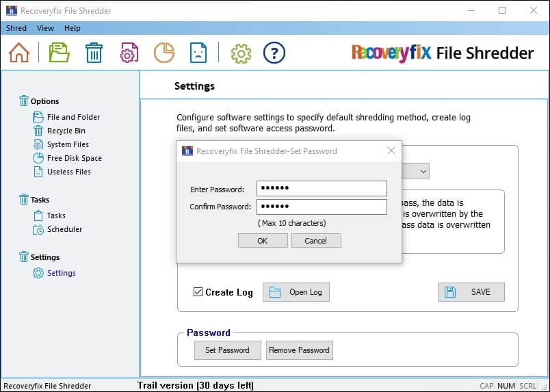
Task: Click the Tasks section heading
Action: coord(40,200)
